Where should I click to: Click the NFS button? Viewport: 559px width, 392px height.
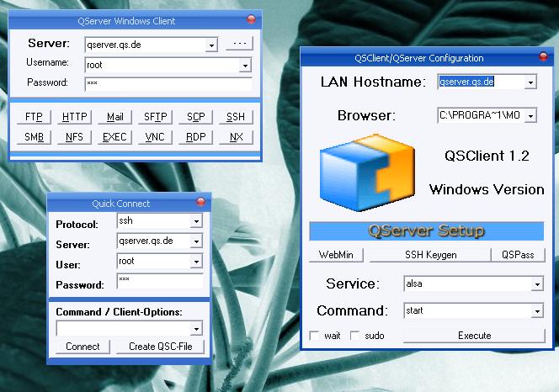[75, 137]
